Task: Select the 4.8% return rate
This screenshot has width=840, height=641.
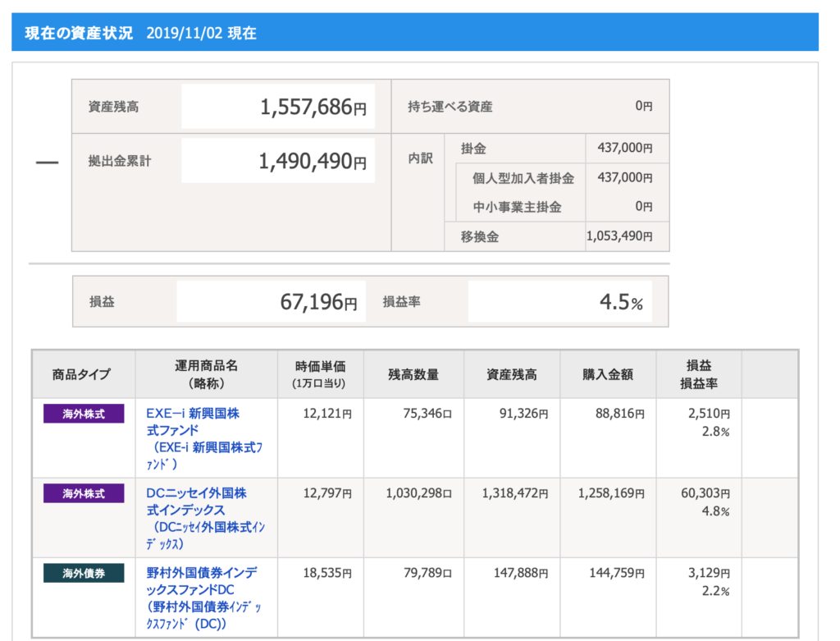Action: coord(715,511)
